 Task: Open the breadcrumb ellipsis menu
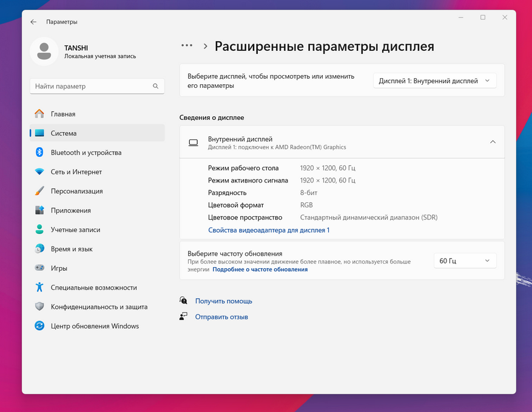tap(187, 45)
